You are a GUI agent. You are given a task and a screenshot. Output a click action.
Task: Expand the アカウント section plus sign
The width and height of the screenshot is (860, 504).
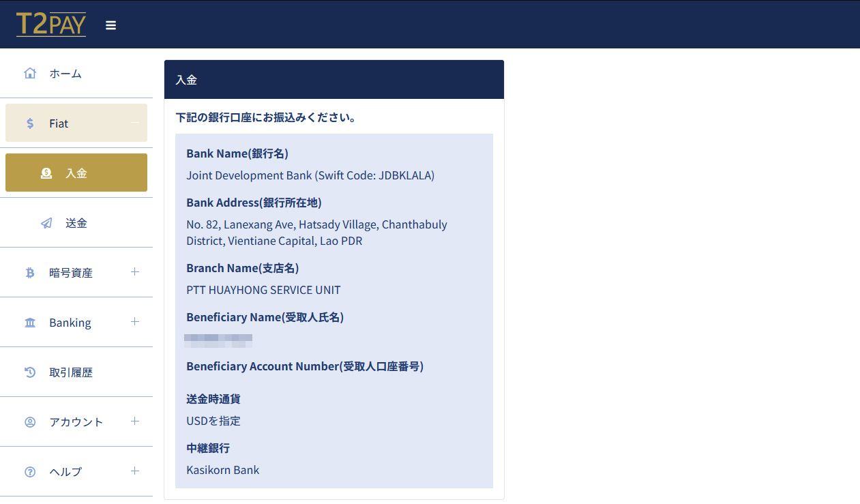coord(135,421)
